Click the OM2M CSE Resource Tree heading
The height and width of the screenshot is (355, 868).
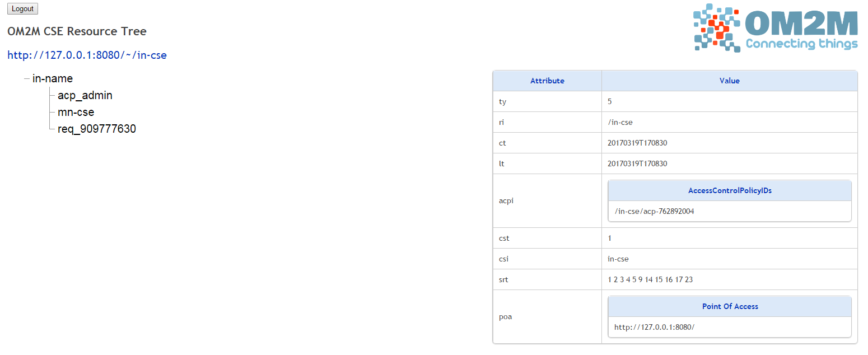pos(77,31)
